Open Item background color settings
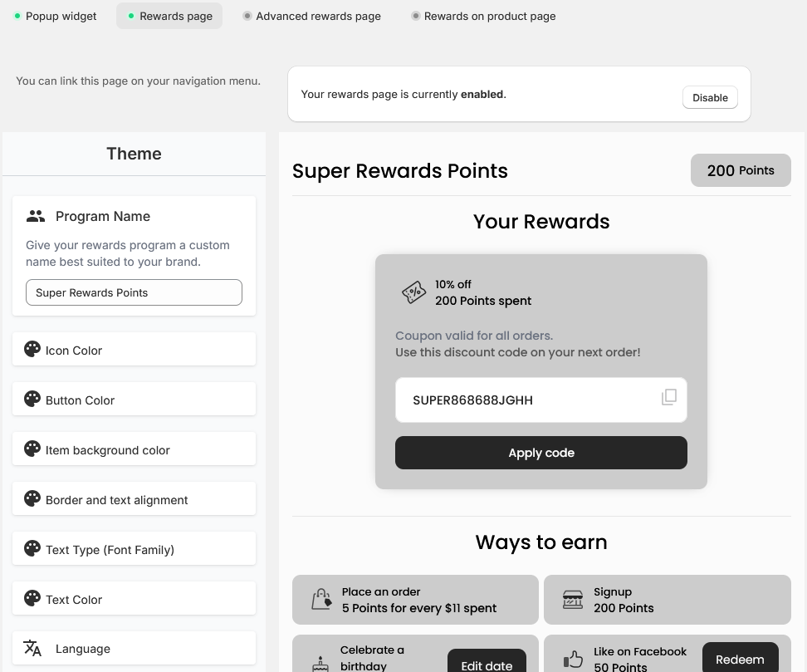The width and height of the screenshot is (807, 672). 134,449
